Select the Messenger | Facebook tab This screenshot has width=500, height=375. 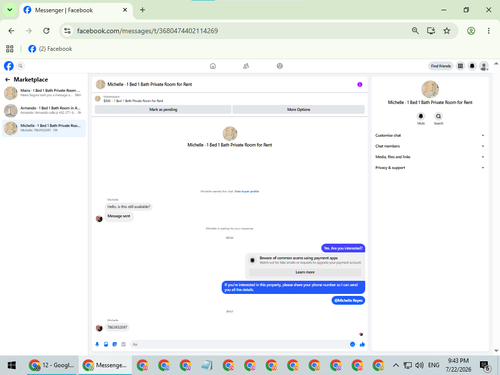pyautogui.click(x=76, y=10)
